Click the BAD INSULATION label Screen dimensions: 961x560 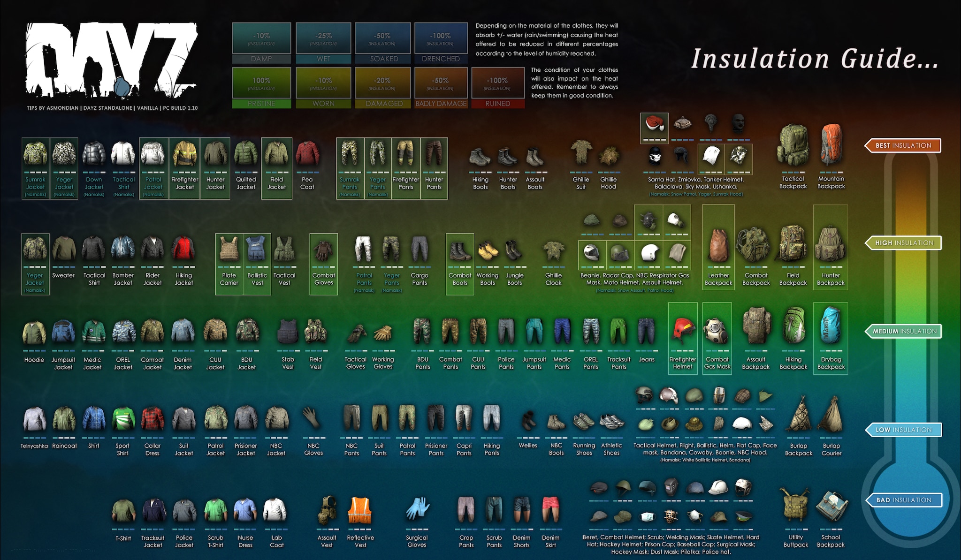[904, 500]
